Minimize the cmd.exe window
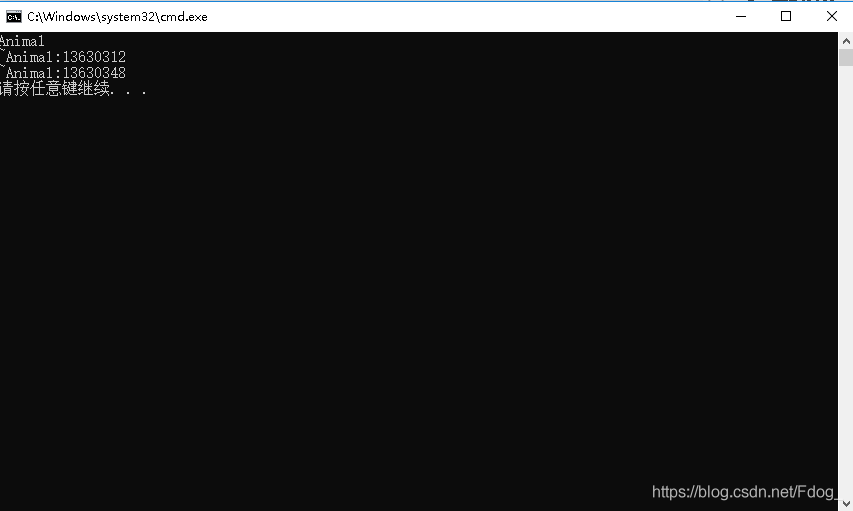 (x=741, y=16)
